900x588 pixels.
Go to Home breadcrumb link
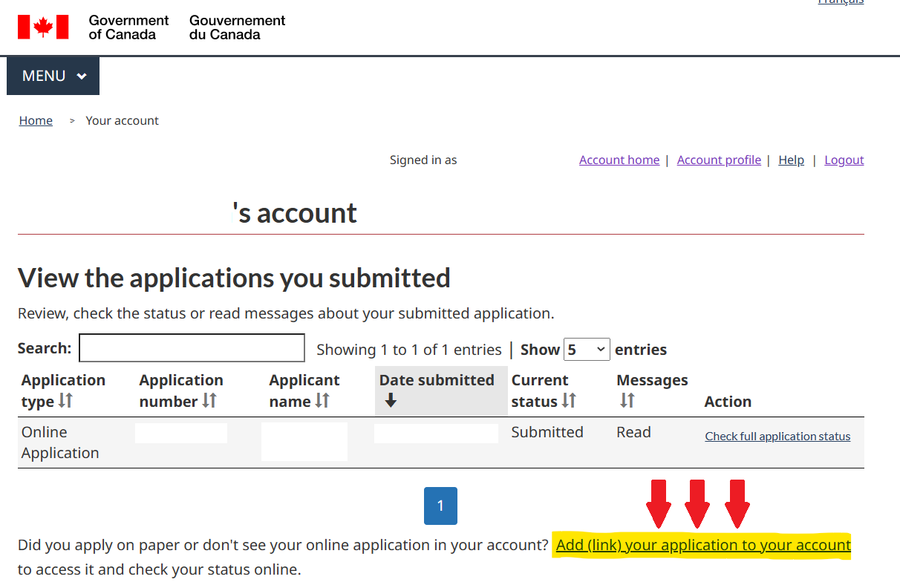coord(36,120)
